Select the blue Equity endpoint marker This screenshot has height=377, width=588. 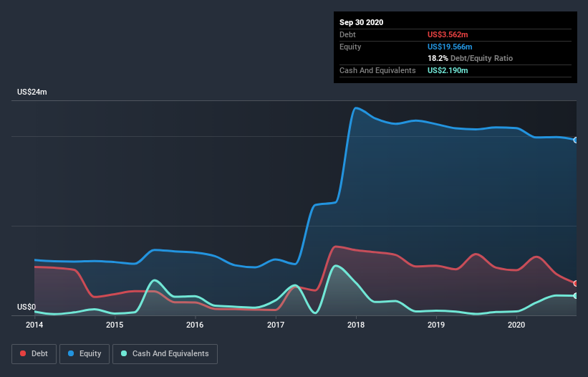point(576,140)
